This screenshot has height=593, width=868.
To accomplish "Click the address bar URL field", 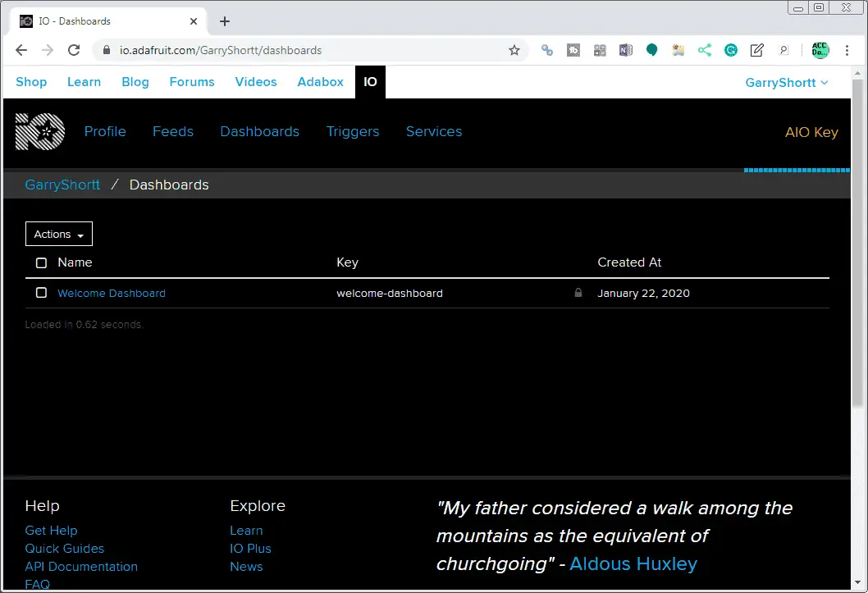I will (x=310, y=50).
